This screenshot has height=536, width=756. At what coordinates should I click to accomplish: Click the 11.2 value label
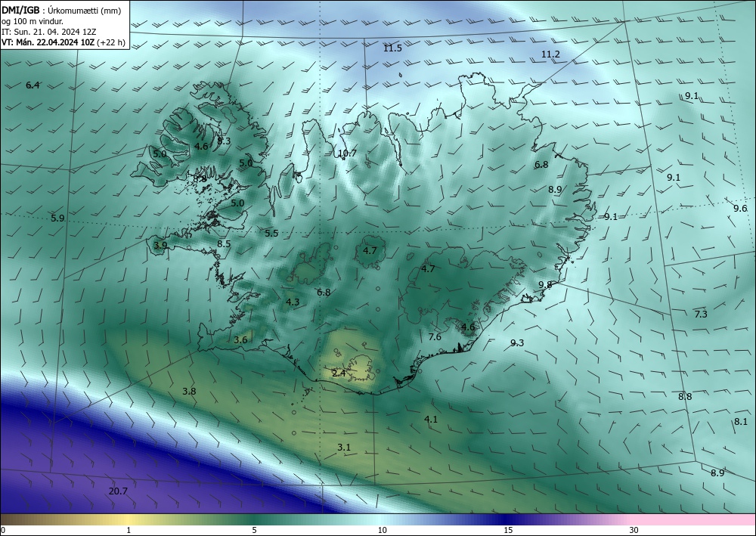pyautogui.click(x=550, y=54)
